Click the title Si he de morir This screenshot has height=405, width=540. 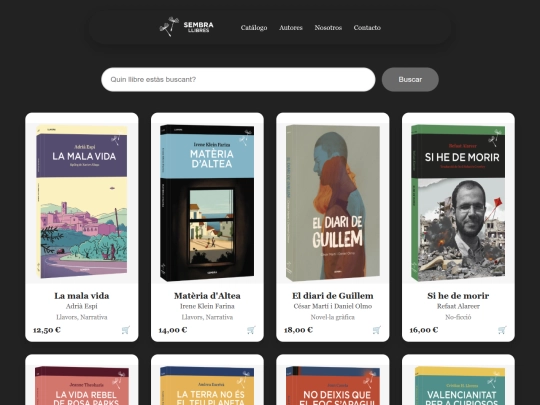pyautogui.click(x=458, y=296)
